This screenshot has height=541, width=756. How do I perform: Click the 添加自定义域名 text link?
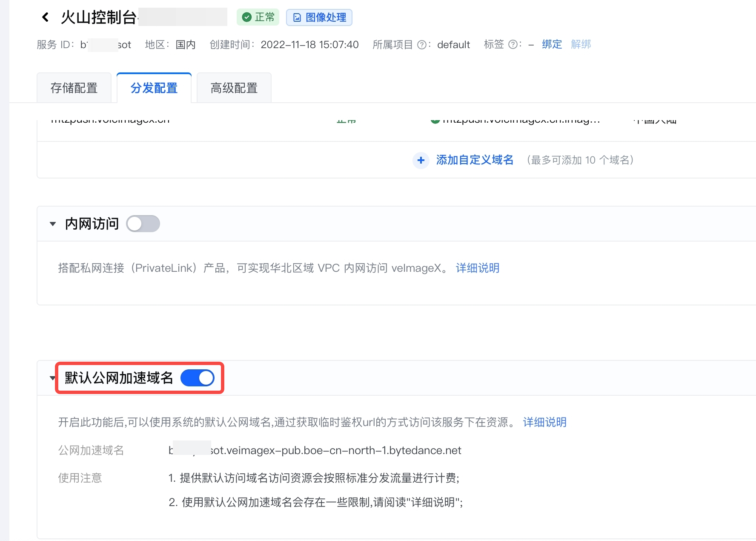[475, 160]
